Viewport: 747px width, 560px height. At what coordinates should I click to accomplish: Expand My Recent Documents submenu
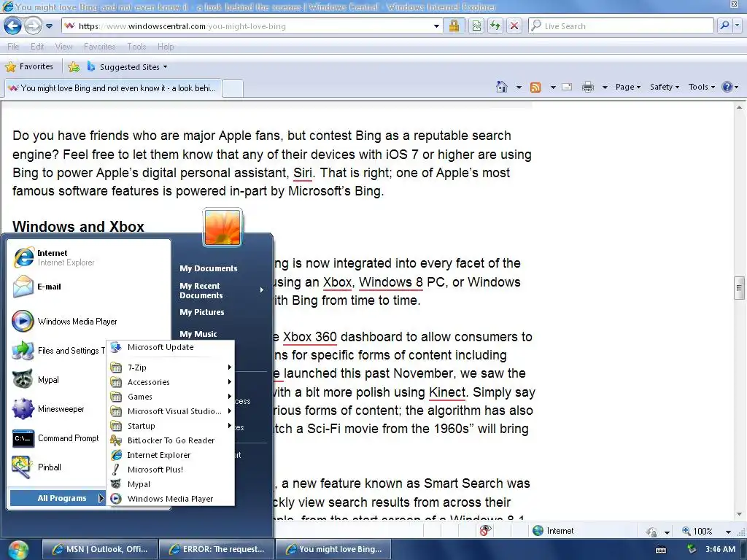tap(221, 290)
